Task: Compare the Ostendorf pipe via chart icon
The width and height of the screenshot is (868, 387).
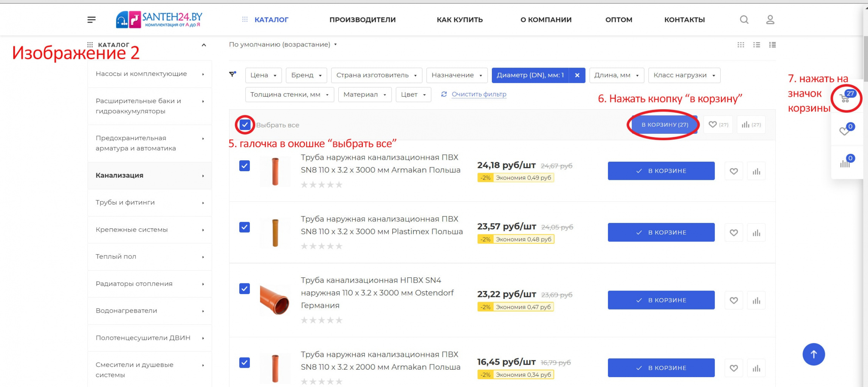Action: pyautogui.click(x=756, y=300)
